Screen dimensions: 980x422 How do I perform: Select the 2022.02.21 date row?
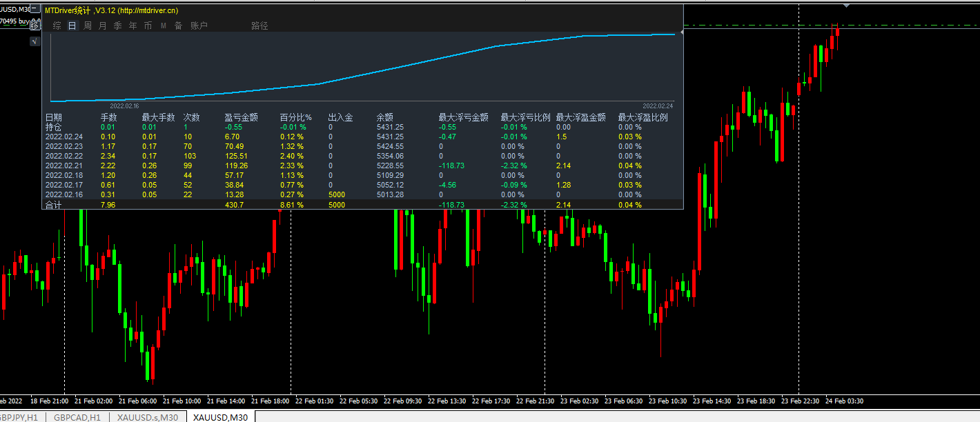[64, 165]
